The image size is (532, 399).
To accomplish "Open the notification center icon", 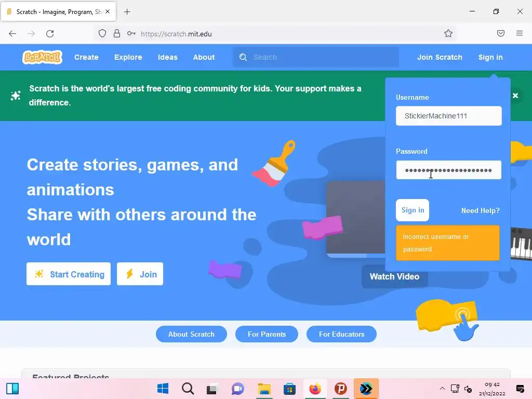I will point(520,389).
